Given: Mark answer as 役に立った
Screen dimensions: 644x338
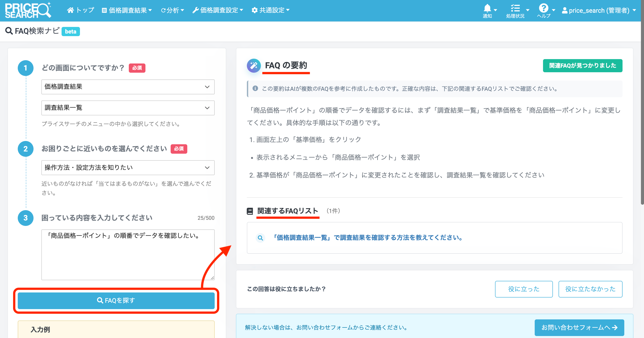Looking at the screenshot, I should click(x=524, y=289).
